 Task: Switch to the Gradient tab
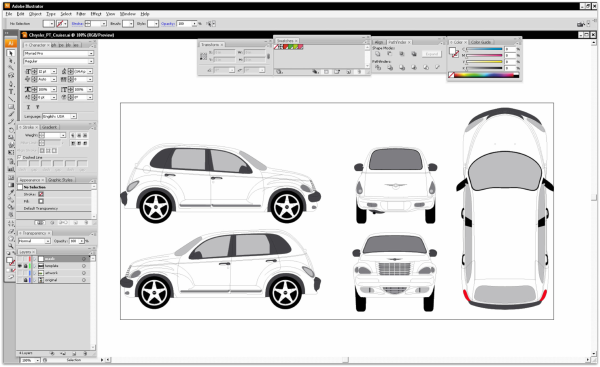(49, 127)
